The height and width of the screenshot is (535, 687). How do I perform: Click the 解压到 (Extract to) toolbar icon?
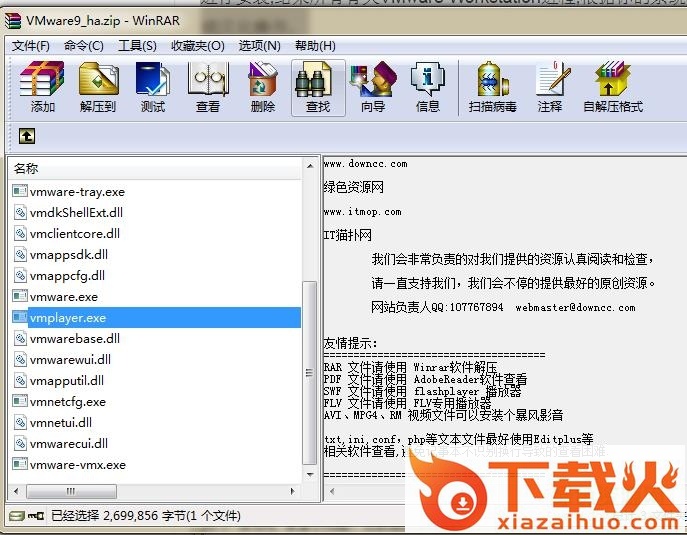click(98, 87)
